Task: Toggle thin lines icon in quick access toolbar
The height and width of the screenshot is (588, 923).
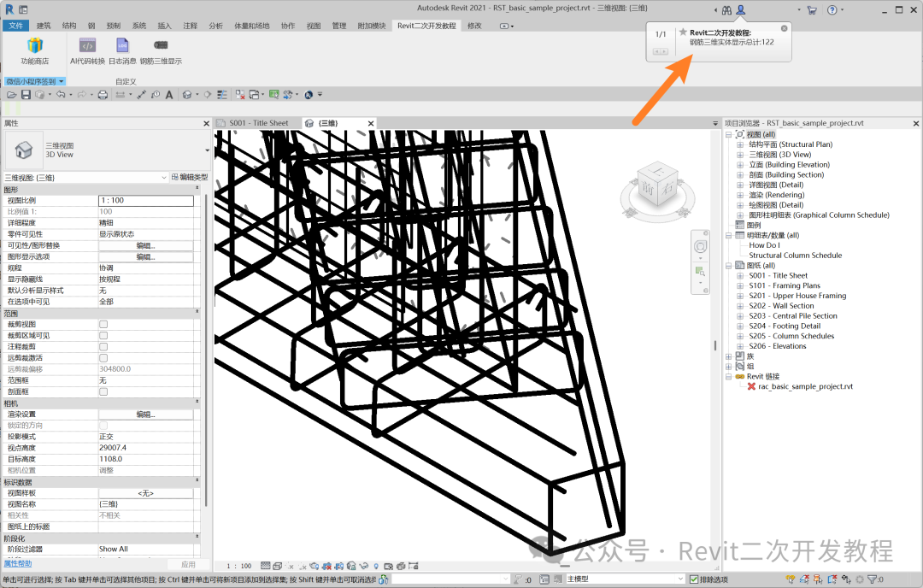Action: tap(222, 95)
